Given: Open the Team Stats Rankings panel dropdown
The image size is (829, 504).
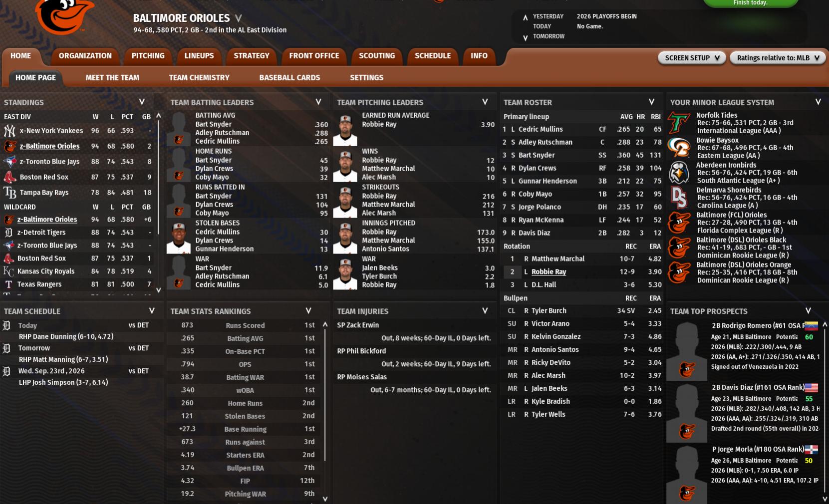Looking at the screenshot, I should 308,311.
